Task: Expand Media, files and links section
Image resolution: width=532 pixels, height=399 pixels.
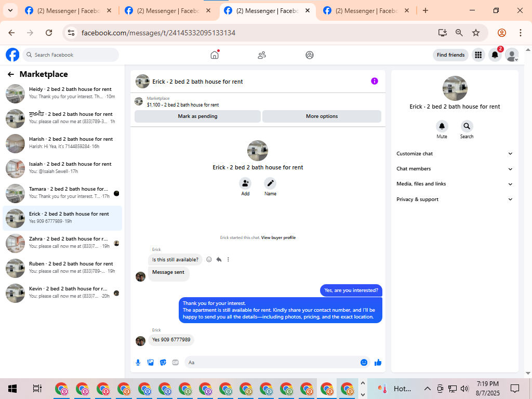Action: (455, 184)
